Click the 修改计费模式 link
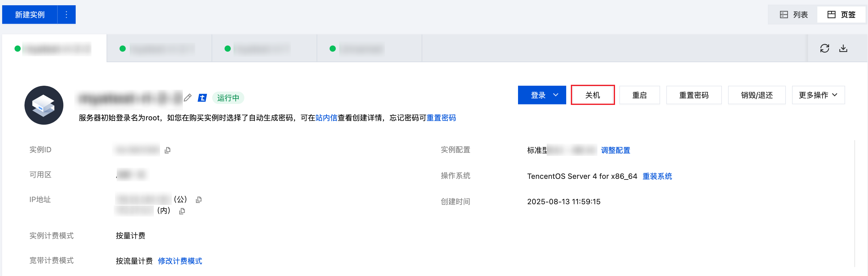 [x=180, y=261]
